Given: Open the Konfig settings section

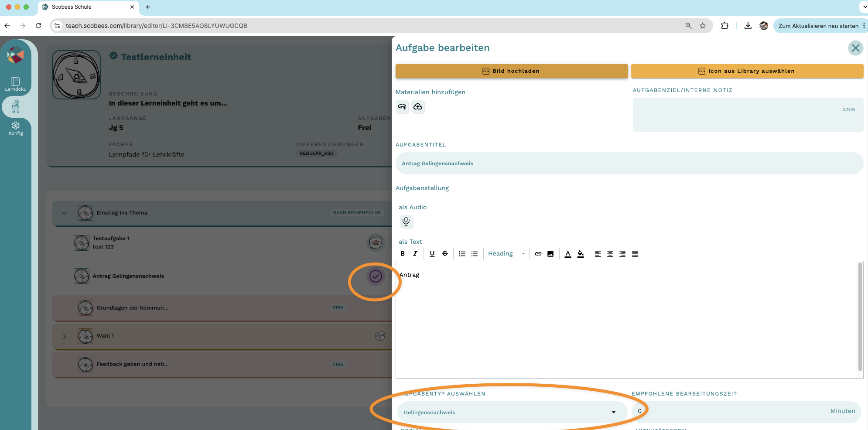Looking at the screenshot, I should coord(16,129).
